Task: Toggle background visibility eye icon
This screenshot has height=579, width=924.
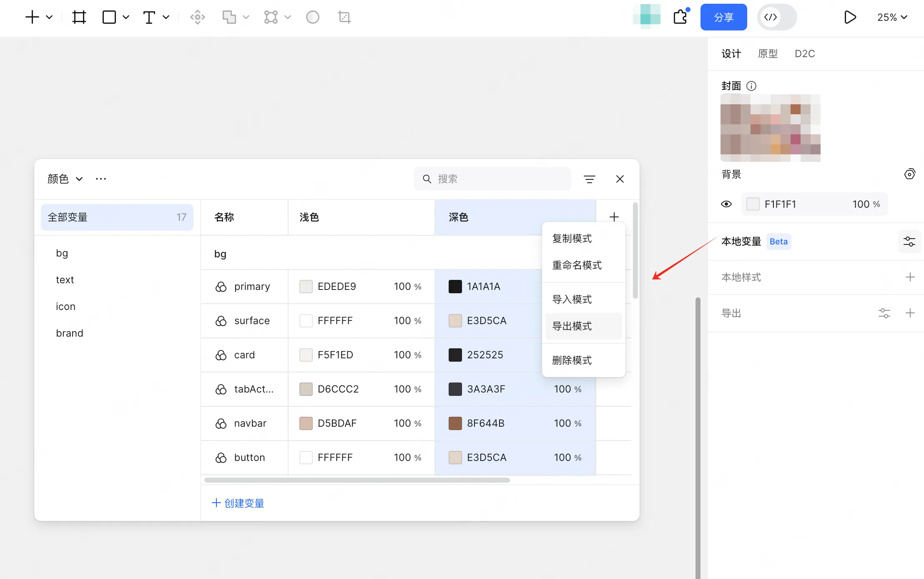Action: click(726, 204)
